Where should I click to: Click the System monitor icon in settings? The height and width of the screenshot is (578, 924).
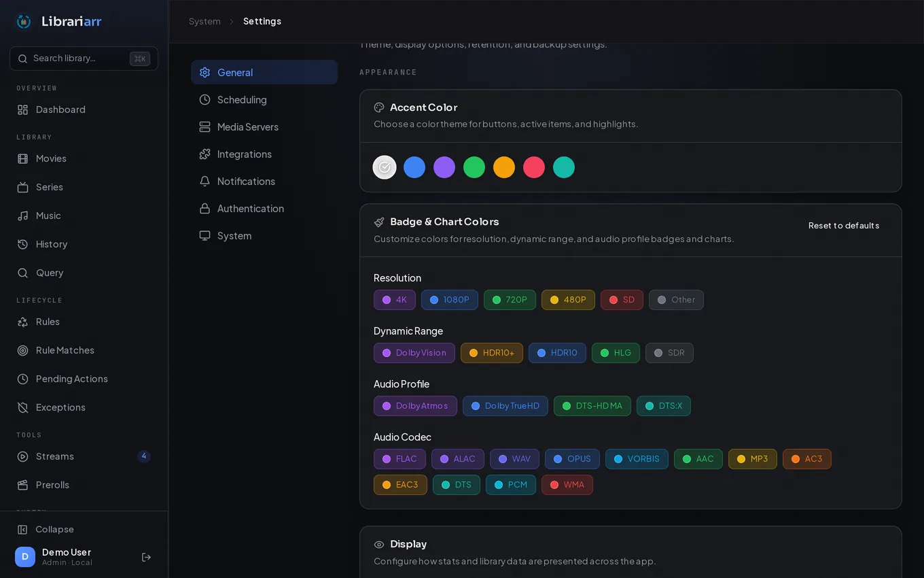pos(205,235)
